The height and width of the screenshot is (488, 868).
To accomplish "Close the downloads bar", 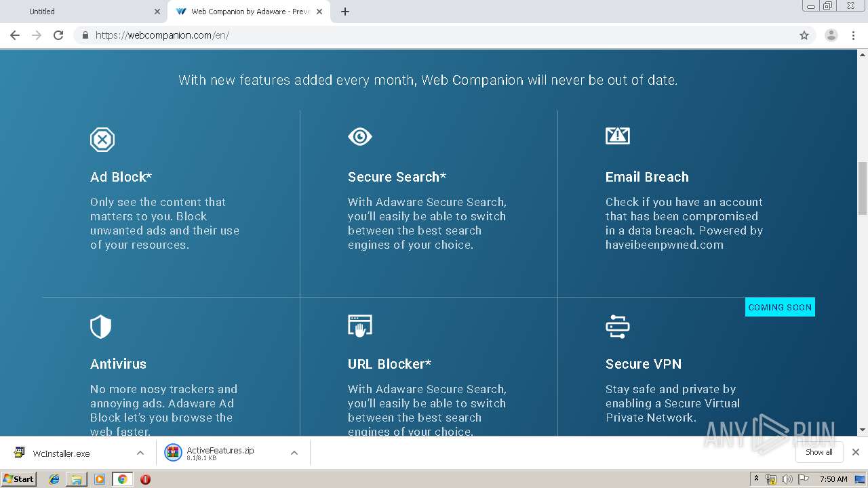I will coord(856,452).
